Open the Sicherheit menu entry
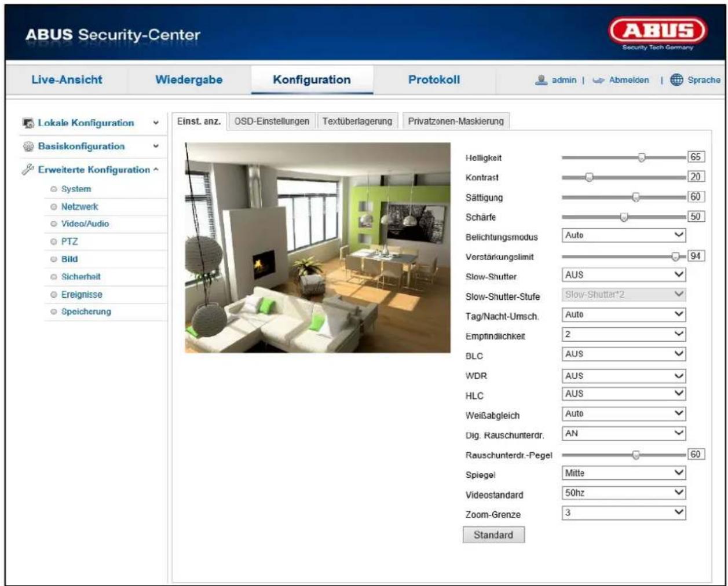The height and width of the screenshot is (586, 728). [82, 277]
